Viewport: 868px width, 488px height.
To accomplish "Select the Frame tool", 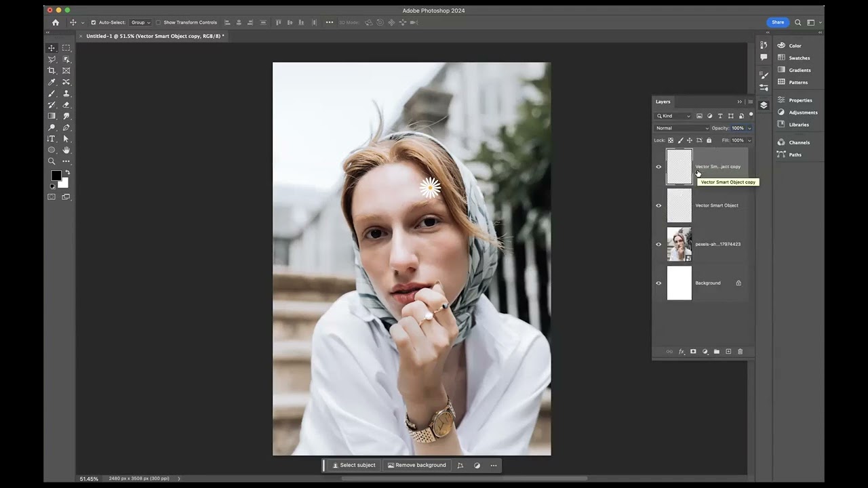I will pyautogui.click(x=66, y=70).
